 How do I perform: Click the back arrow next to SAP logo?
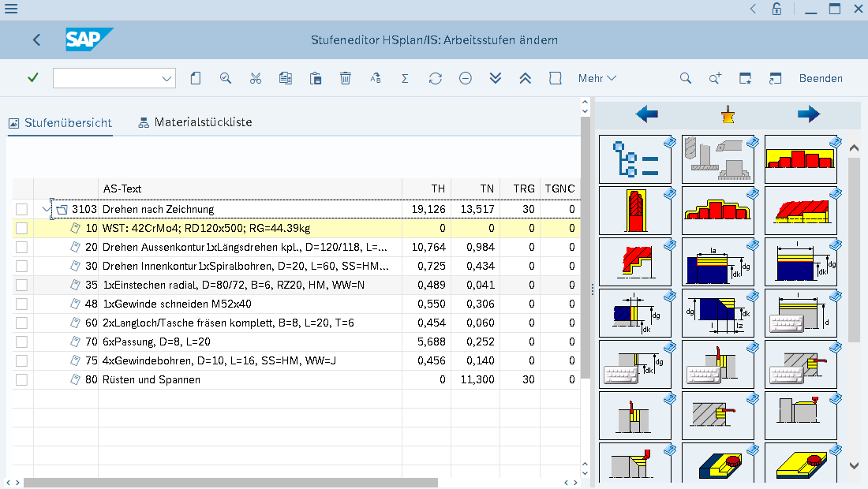click(x=36, y=39)
